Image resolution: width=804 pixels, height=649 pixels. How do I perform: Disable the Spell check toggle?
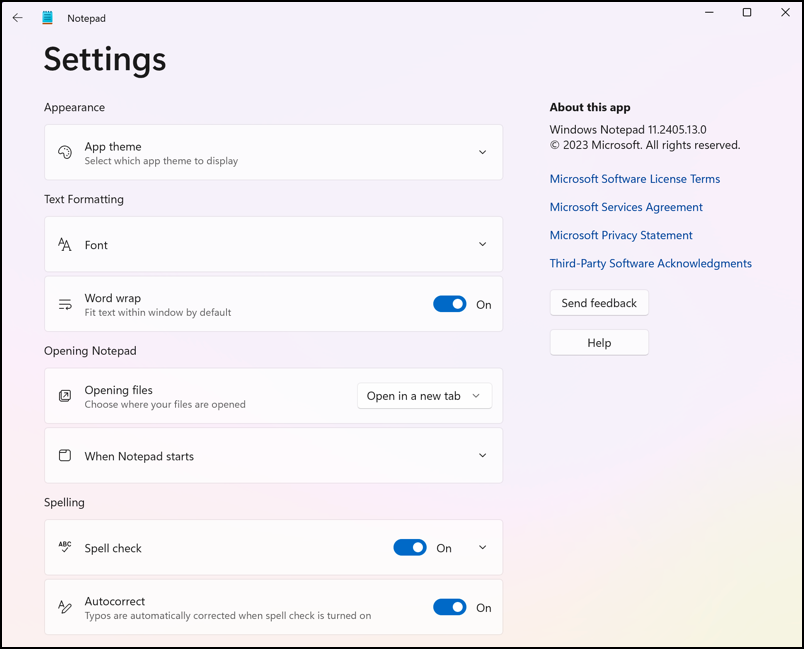410,547
